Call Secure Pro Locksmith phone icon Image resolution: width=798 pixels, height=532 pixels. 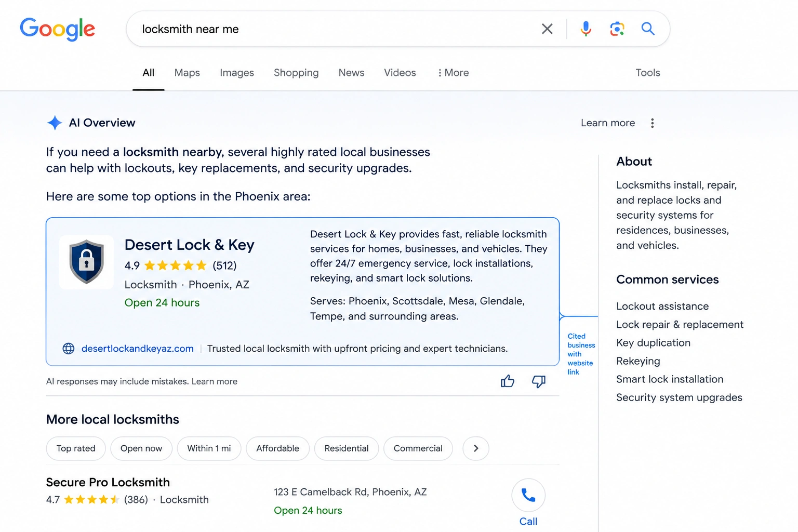pyautogui.click(x=528, y=495)
